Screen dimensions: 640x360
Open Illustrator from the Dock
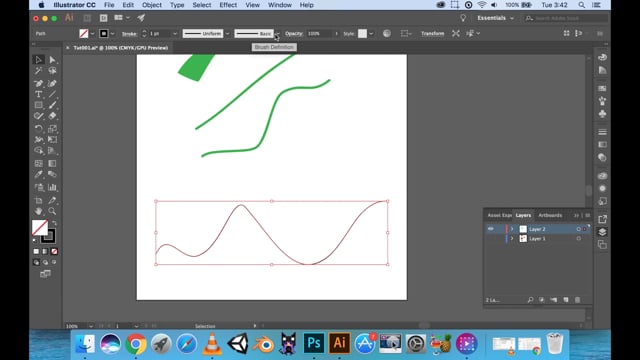(x=339, y=343)
